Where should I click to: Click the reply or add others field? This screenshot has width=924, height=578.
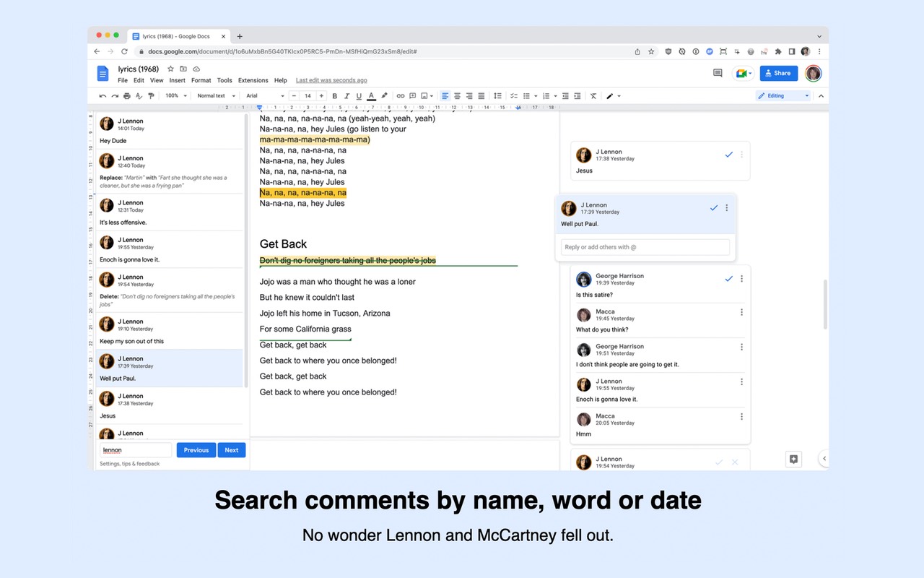coord(645,247)
